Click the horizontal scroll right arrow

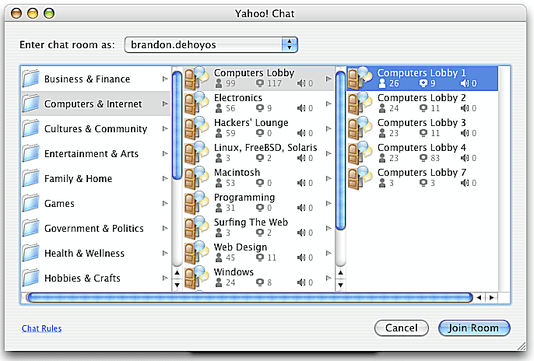[492, 297]
